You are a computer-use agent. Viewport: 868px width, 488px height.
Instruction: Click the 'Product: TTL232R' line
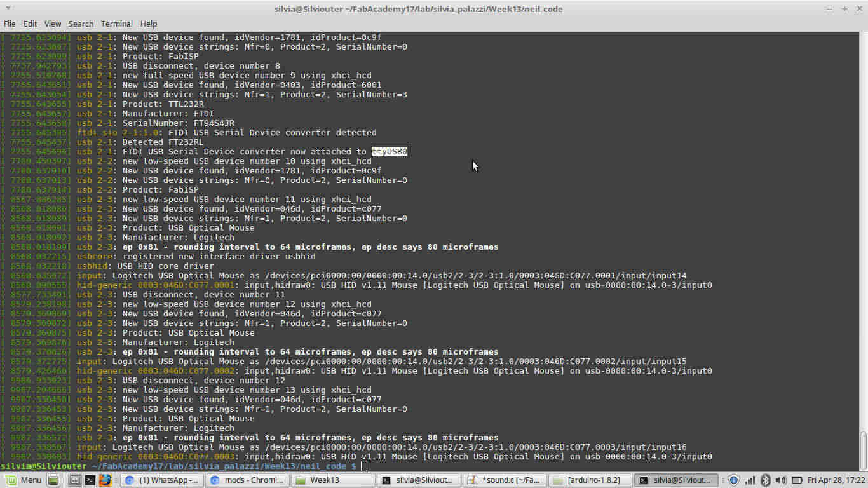click(163, 104)
